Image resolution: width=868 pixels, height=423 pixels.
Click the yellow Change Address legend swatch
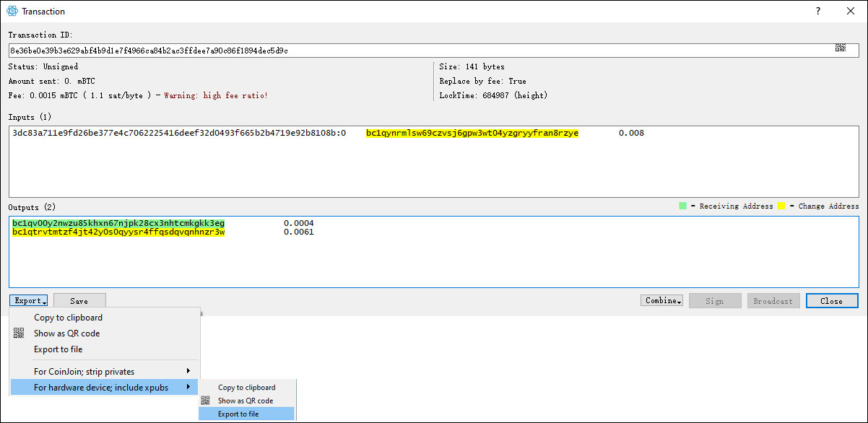(x=781, y=206)
